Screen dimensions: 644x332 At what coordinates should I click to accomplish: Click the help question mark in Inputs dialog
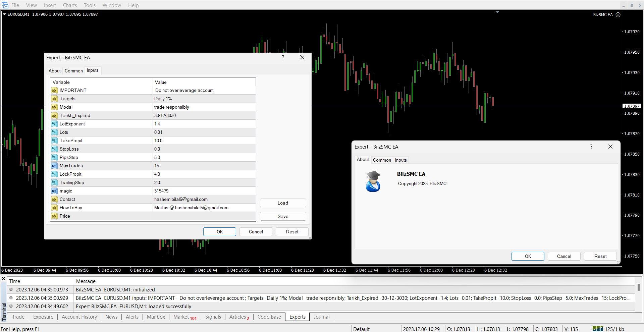(283, 58)
